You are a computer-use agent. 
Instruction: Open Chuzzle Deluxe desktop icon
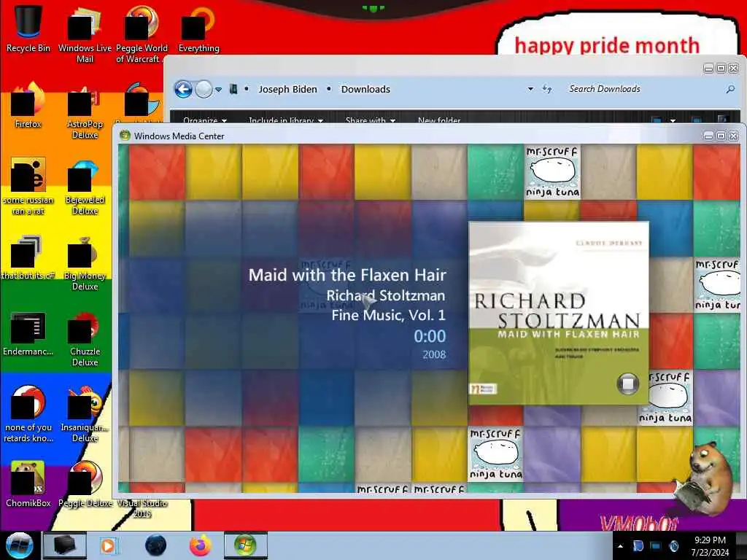coord(85,339)
